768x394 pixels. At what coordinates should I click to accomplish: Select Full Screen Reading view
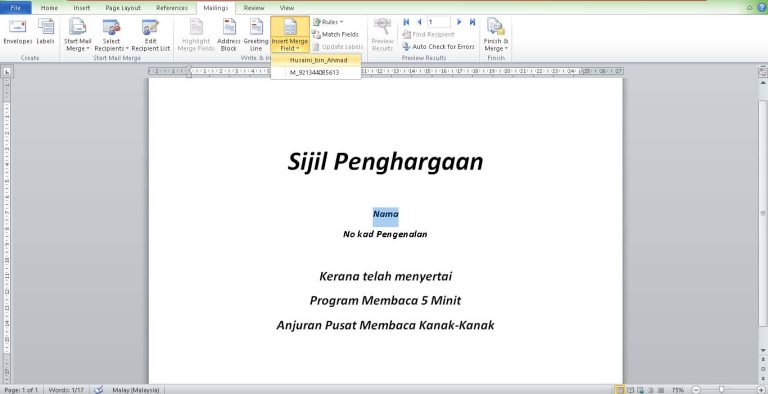pyautogui.click(x=630, y=390)
